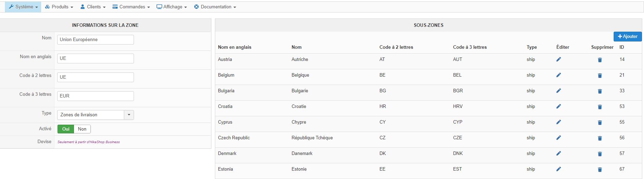
Task: Edit the Denmark sub-zone entry
Action: [x=559, y=154]
